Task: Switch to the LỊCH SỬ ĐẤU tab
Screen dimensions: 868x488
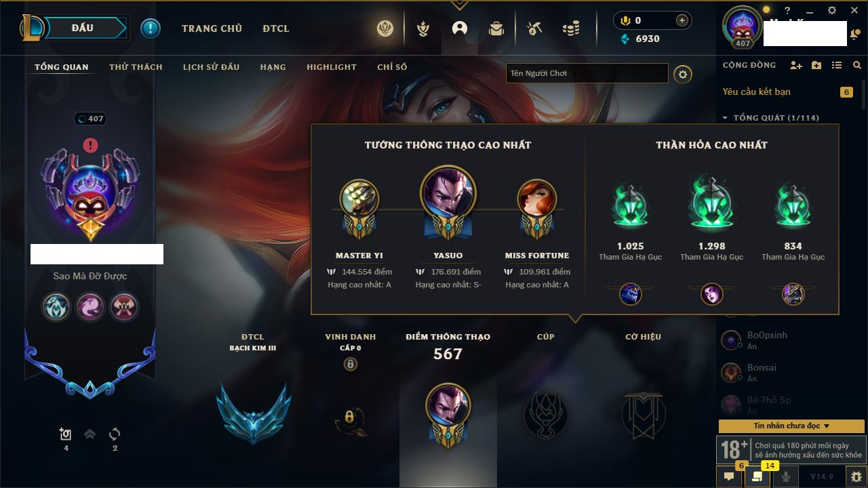Action: pyautogui.click(x=211, y=67)
